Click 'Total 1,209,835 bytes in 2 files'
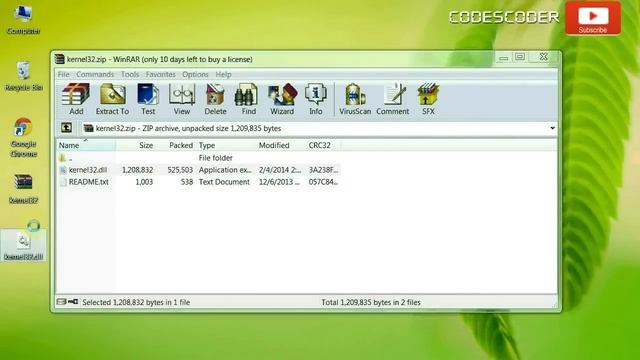The height and width of the screenshot is (360, 640). tap(371, 302)
